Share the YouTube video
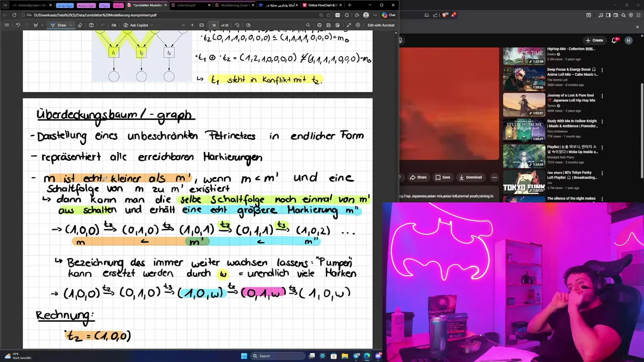 click(418, 177)
